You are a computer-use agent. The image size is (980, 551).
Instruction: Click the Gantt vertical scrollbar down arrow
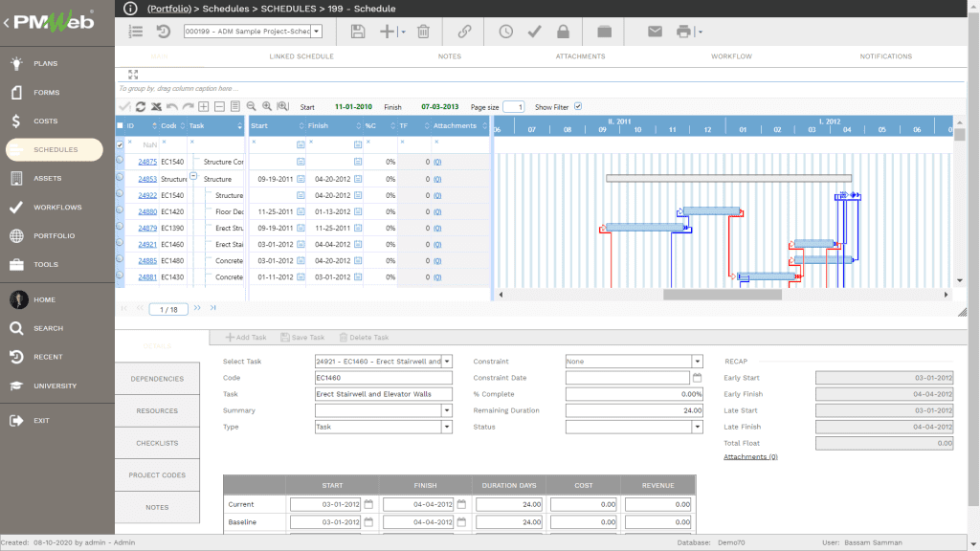[959, 280]
